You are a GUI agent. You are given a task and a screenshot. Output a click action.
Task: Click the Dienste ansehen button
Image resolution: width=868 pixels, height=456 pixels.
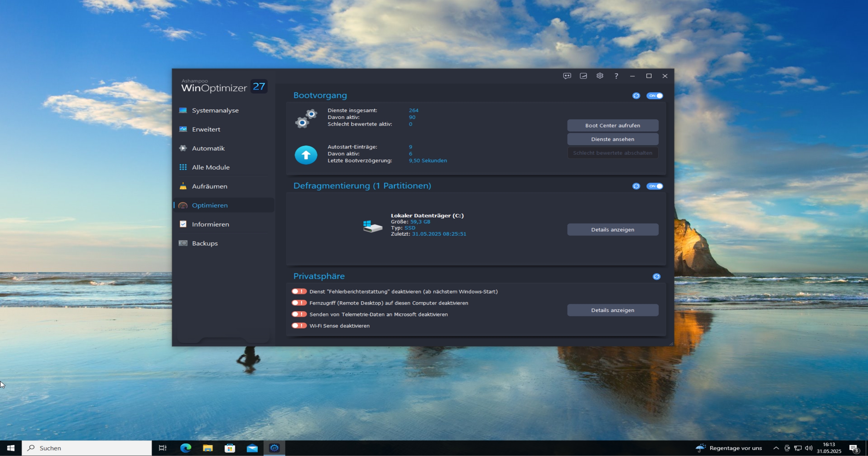coord(613,139)
